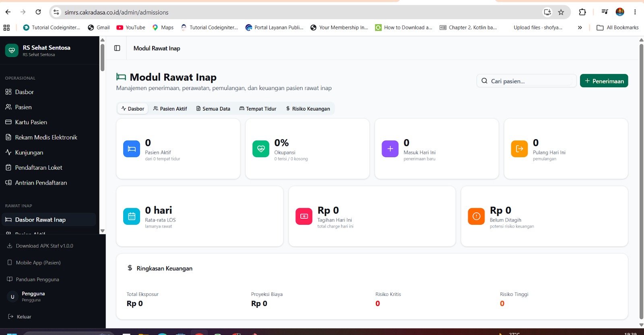This screenshot has height=335, width=644.
Task: Go forward with the browser forward arrow
Action: pyautogui.click(x=23, y=12)
